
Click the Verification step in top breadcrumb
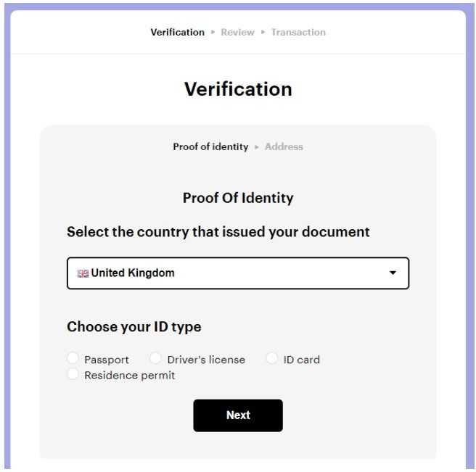click(177, 32)
